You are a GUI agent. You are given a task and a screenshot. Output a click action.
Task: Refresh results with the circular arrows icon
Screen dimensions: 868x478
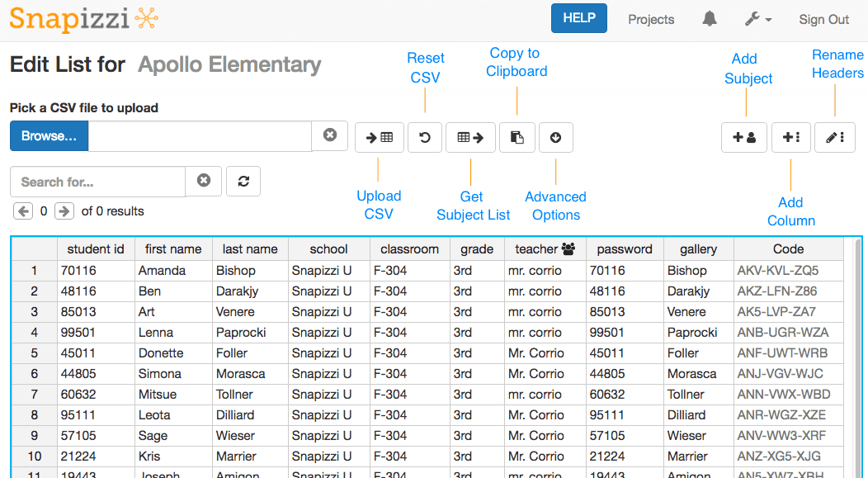click(243, 181)
